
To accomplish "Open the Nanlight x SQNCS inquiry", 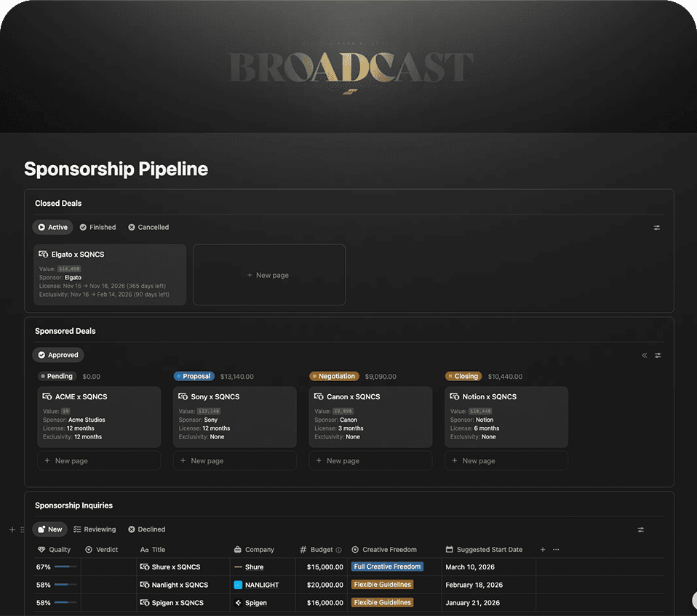I will click(x=180, y=585).
